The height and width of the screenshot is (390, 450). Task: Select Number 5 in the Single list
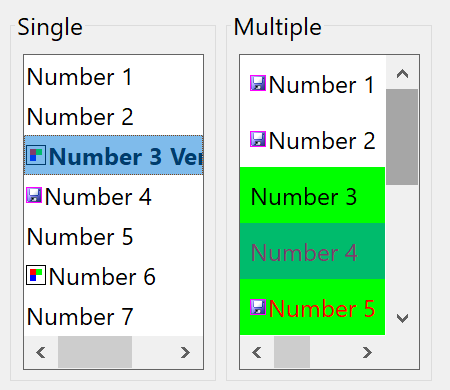click(113, 236)
